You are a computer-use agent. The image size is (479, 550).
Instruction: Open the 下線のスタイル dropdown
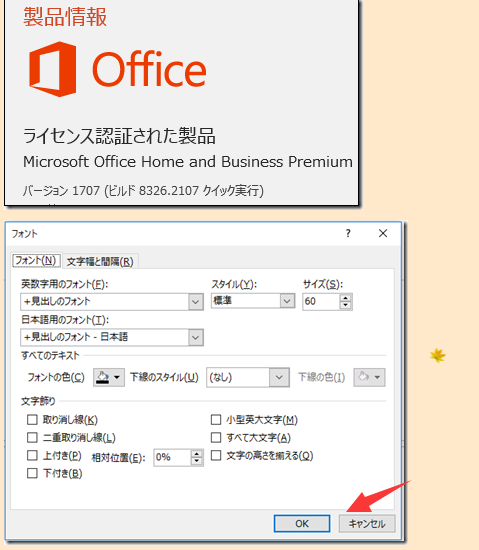279,377
